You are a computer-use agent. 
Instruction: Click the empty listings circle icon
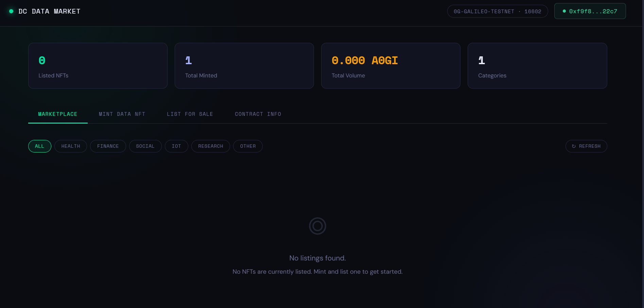[317, 226]
